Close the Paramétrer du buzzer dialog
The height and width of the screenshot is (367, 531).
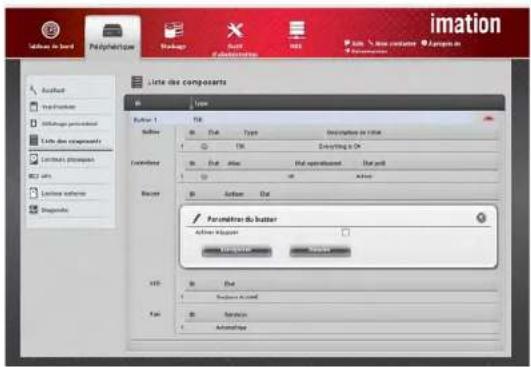point(481,218)
